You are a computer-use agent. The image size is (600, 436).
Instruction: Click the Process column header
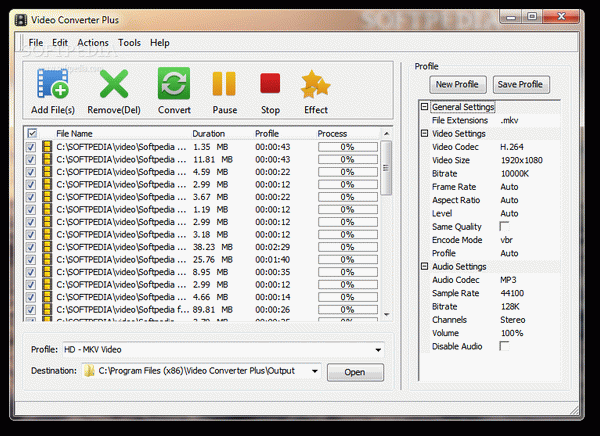[332, 133]
